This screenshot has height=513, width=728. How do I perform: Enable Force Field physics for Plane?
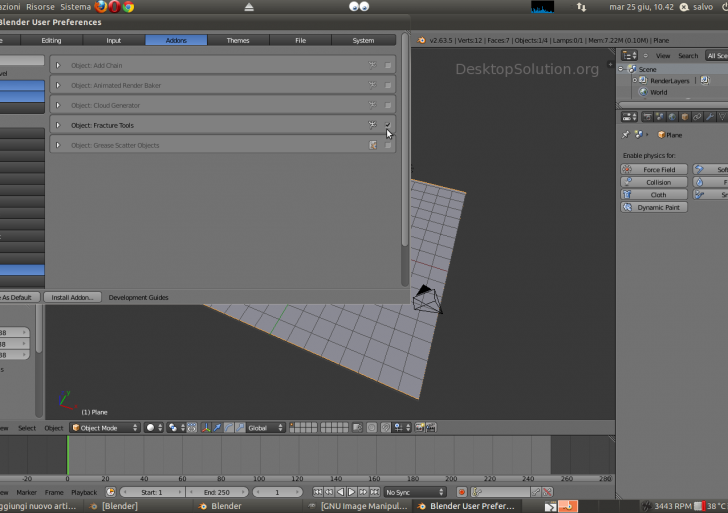pyautogui.click(x=654, y=170)
